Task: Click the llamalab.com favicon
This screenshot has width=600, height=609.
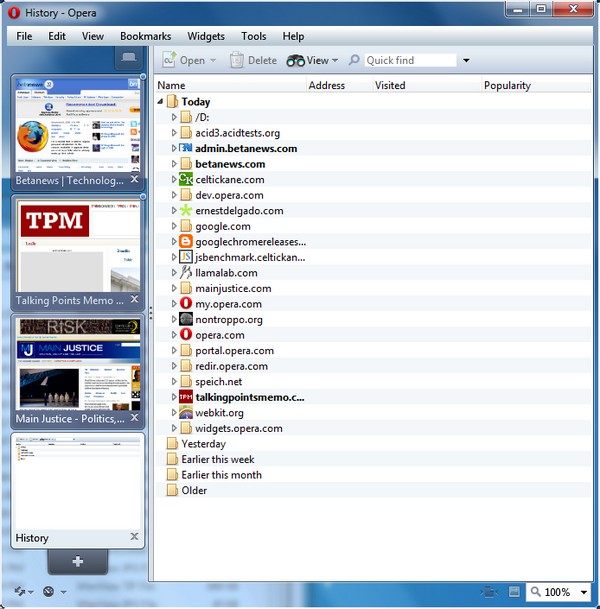Action: pos(186,273)
